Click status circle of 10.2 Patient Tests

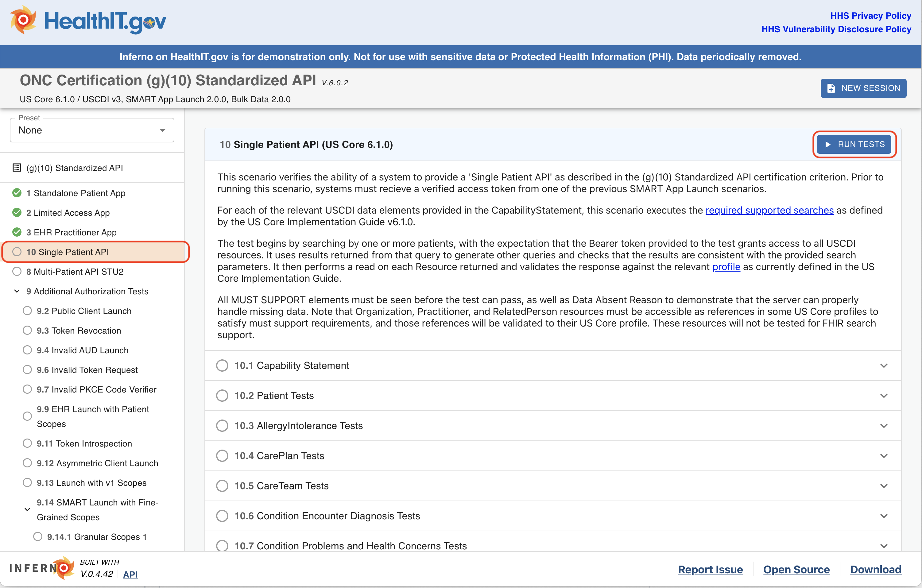pos(222,396)
